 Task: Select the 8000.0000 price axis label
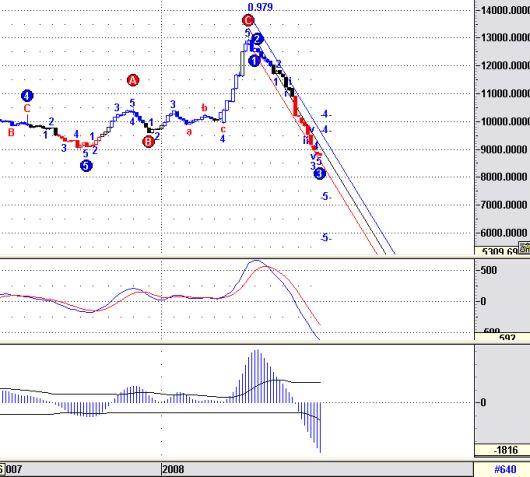pos(504,177)
